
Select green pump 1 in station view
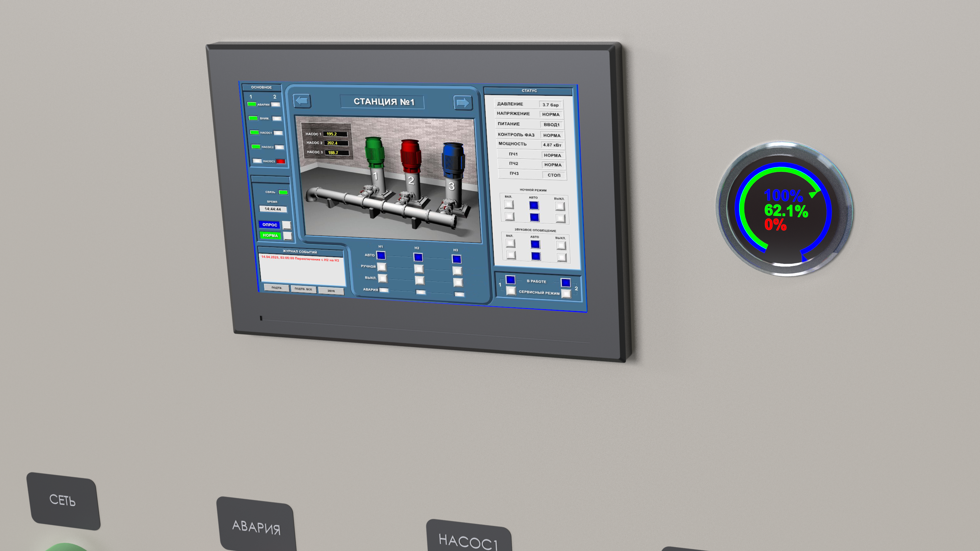click(374, 152)
